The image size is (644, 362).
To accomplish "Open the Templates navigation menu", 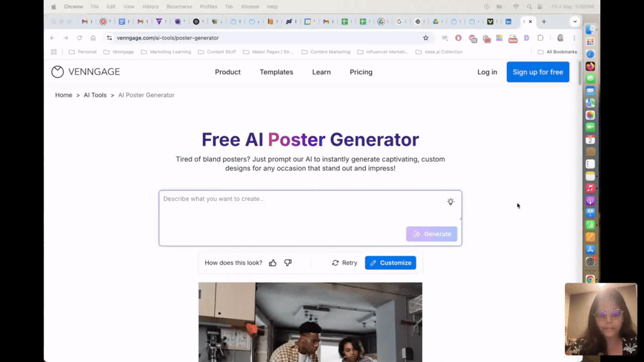I will coord(277,72).
